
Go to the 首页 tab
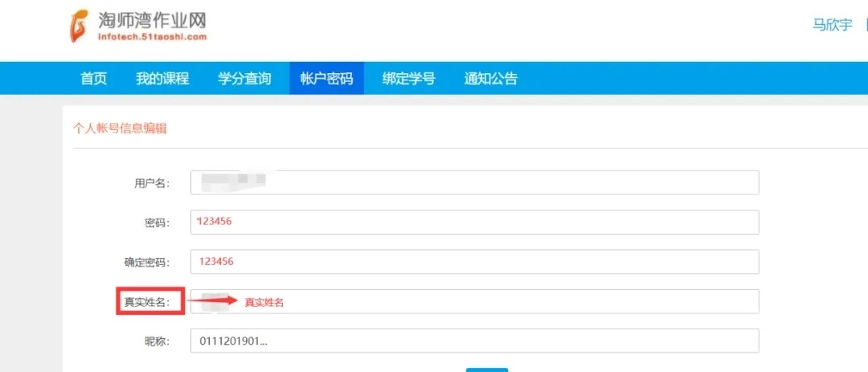(93, 79)
